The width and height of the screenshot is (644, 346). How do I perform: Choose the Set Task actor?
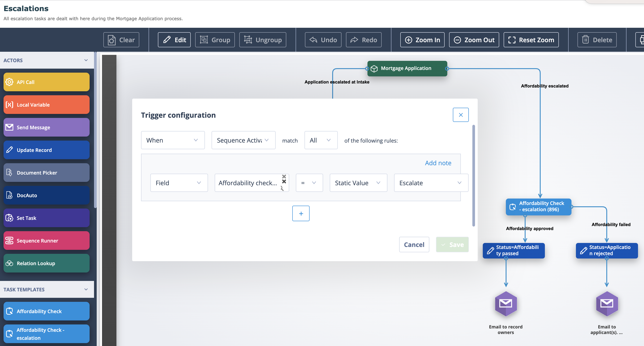(x=47, y=218)
